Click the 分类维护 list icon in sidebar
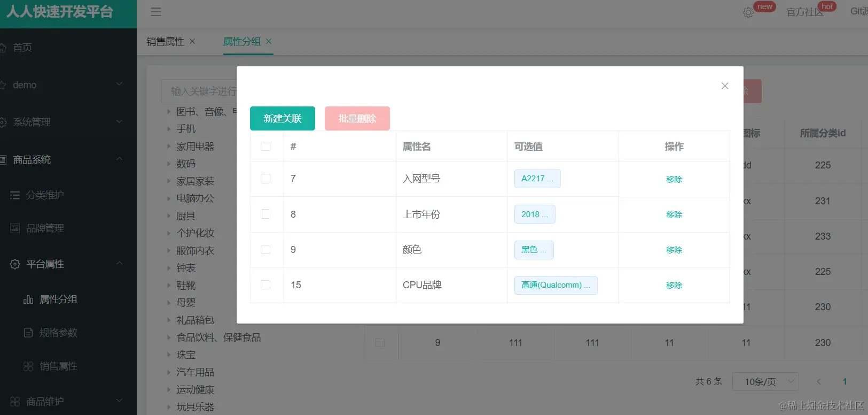 pyautogui.click(x=15, y=195)
